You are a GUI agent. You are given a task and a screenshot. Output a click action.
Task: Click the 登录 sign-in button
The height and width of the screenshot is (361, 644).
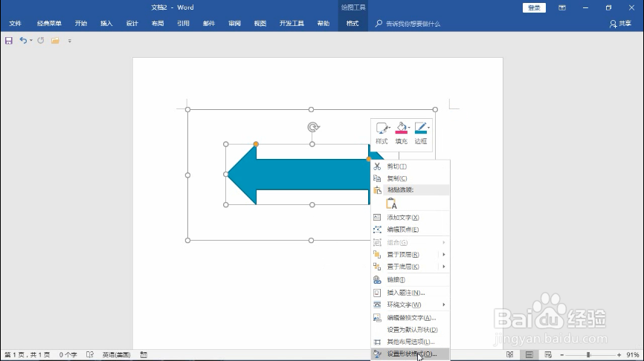pos(534,7)
